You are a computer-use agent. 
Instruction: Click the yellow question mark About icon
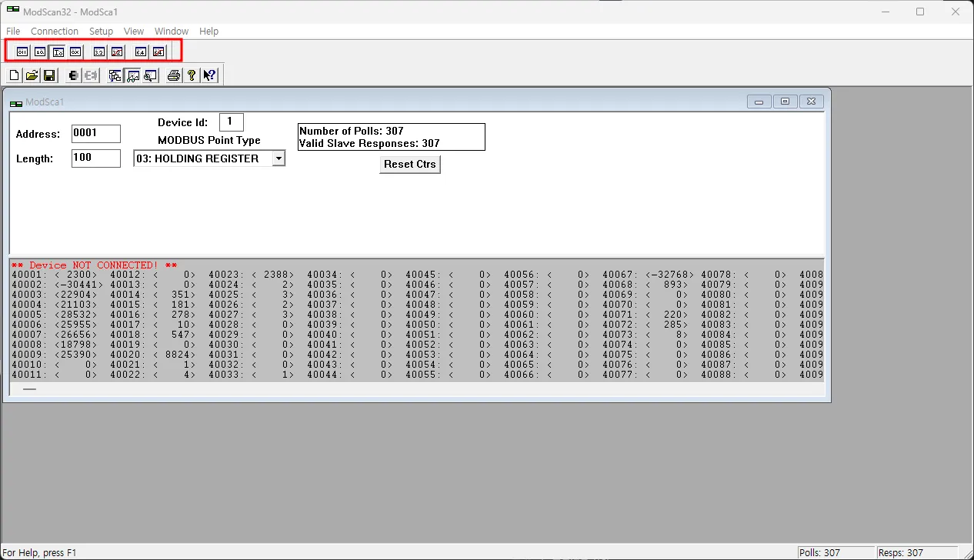click(x=192, y=75)
